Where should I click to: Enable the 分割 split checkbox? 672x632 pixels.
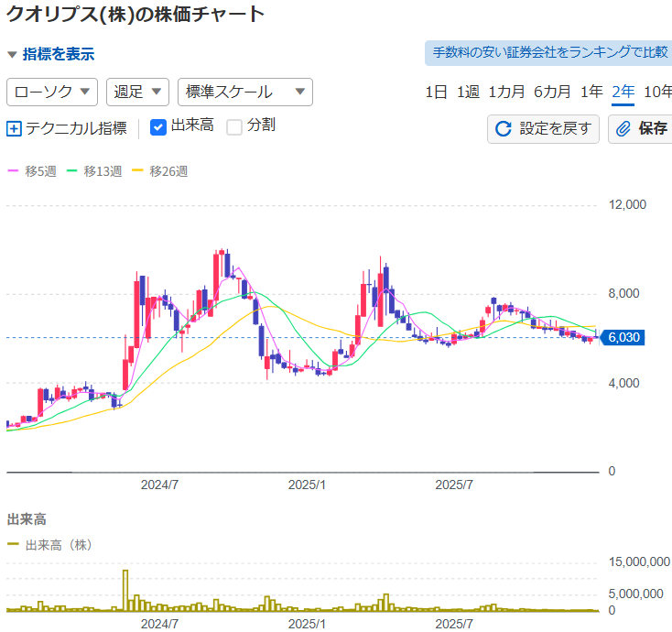pyautogui.click(x=234, y=127)
